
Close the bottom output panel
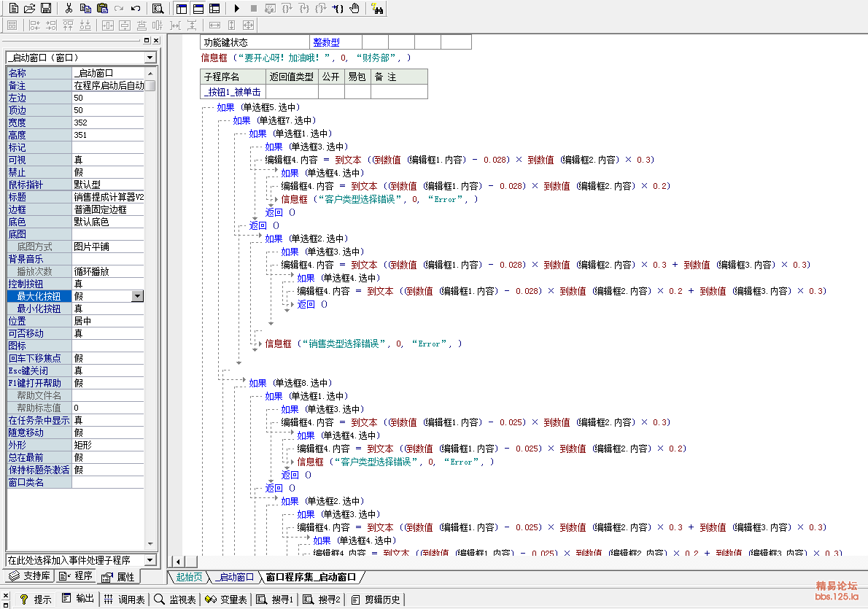point(6,596)
